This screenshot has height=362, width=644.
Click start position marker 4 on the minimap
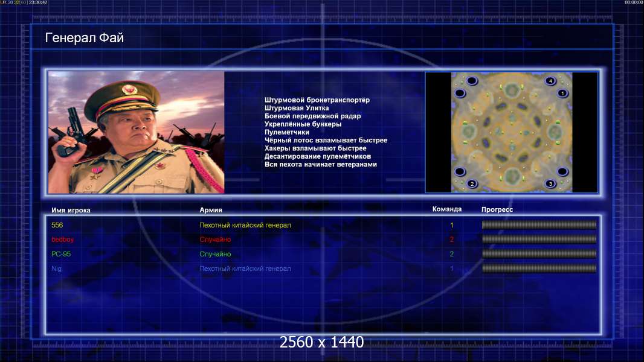tap(550, 81)
